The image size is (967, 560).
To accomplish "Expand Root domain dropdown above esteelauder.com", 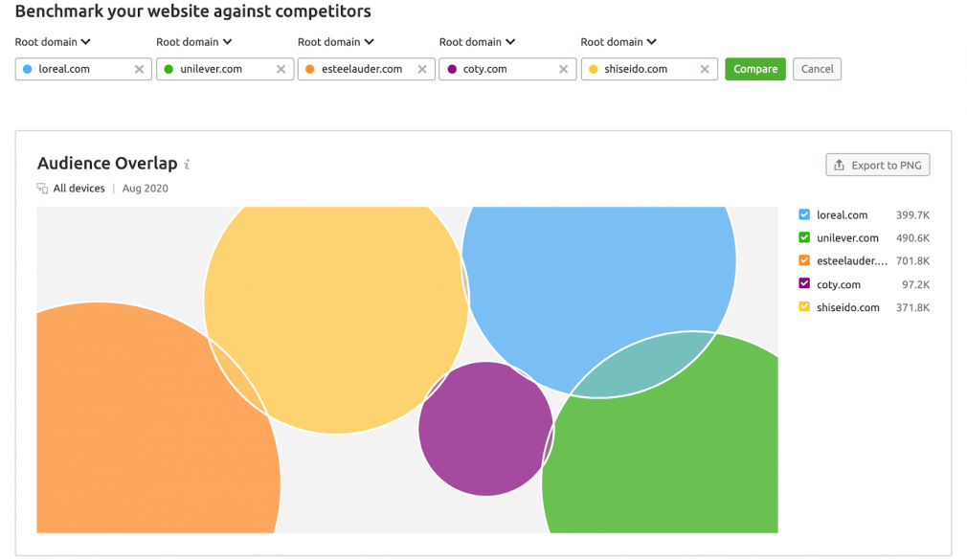I will (336, 42).
